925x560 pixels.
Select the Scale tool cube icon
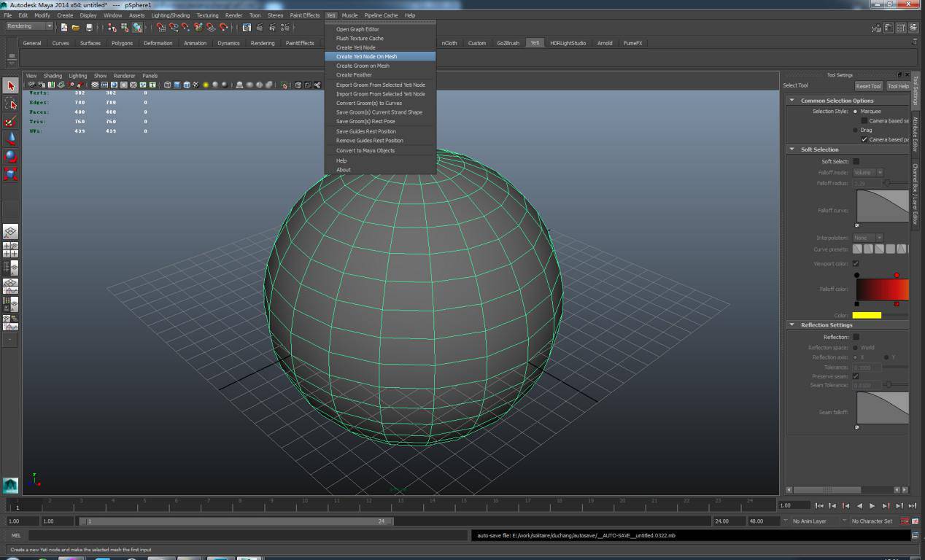tap(10, 174)
